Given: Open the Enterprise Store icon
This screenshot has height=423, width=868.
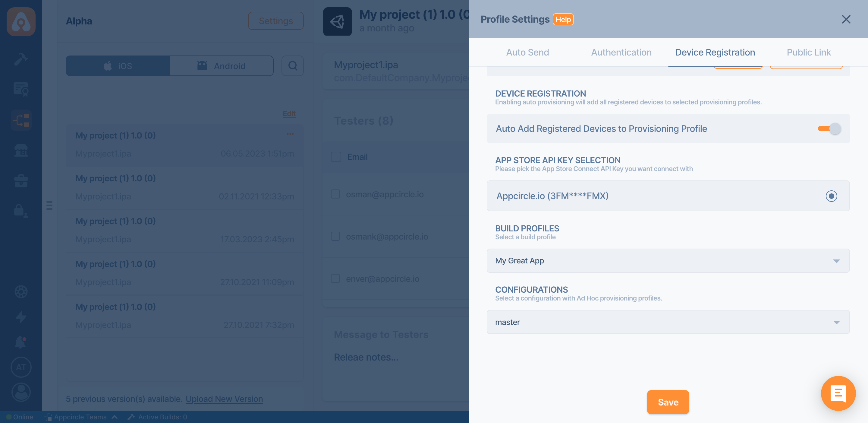Looking at the screenshot, I should (21, 151).
